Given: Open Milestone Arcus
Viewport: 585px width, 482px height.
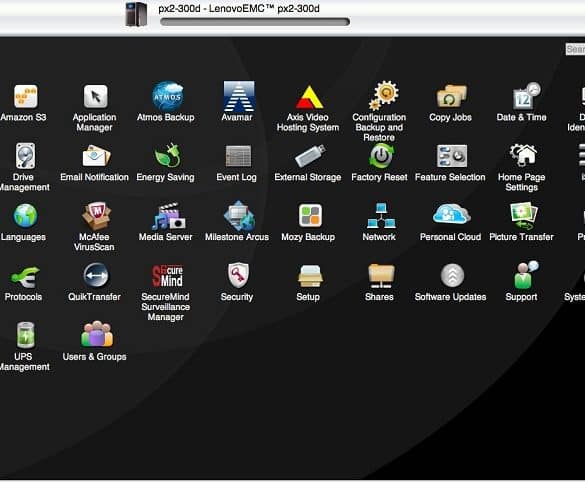Looking at the screenshot, I should pos(239,216).
